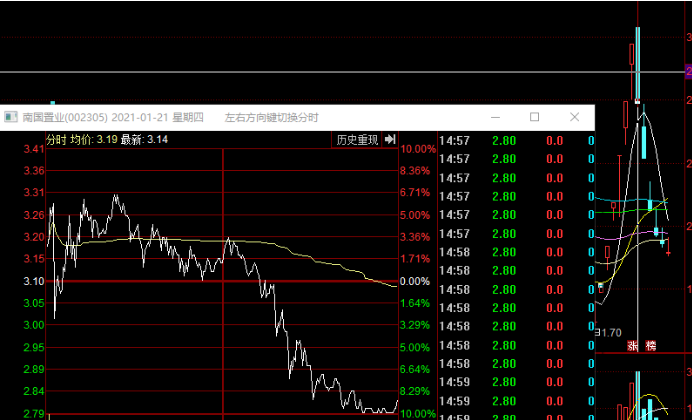Image resolution: width=692 pixels, height=420 pixels.
Task: Close the 南国置业 intraday window
Action: click(574, 117)
